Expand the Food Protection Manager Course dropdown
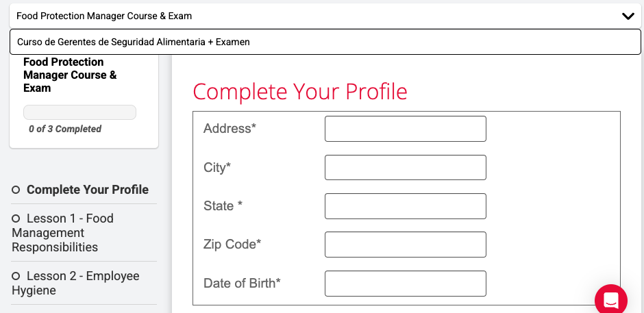 click(x=325, y=16)
